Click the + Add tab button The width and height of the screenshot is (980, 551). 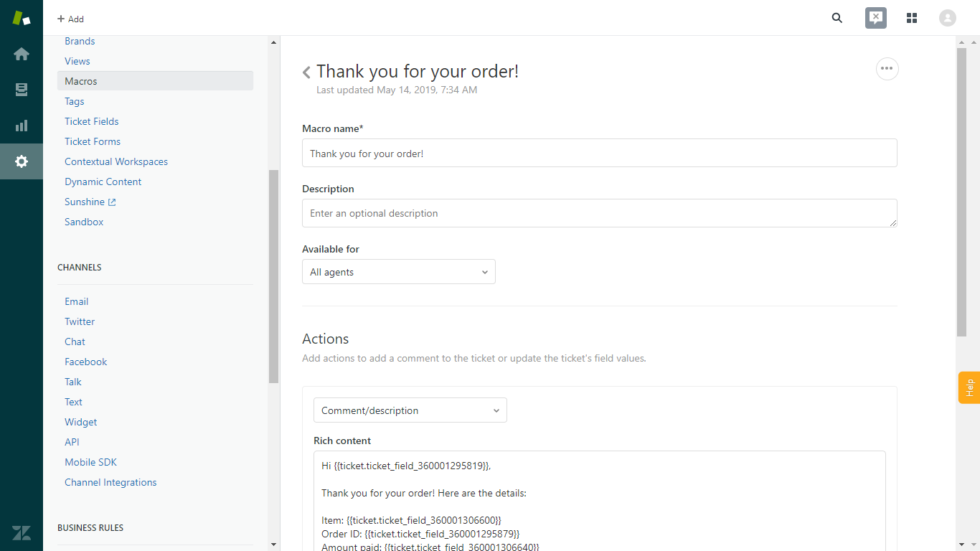click(70, 19)
